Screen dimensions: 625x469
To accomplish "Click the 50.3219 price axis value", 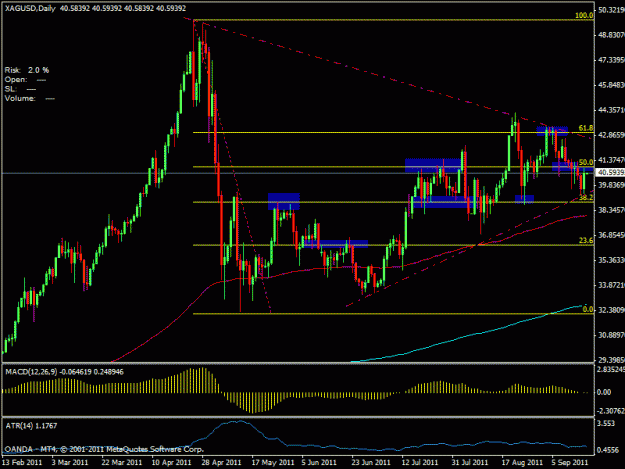I will pos(611,10).
